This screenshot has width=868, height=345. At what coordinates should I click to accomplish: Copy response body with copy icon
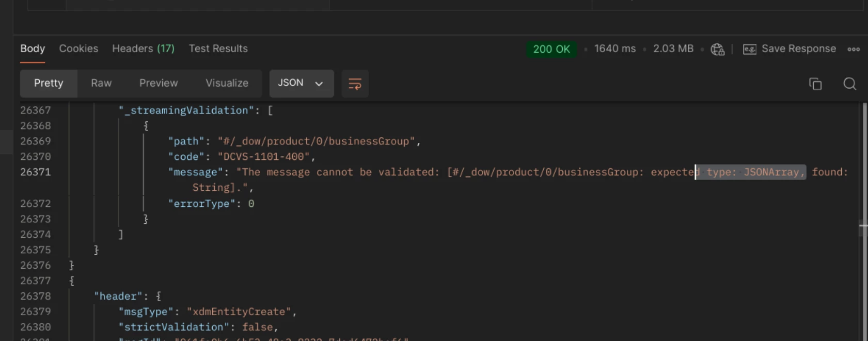coord(815,84)
